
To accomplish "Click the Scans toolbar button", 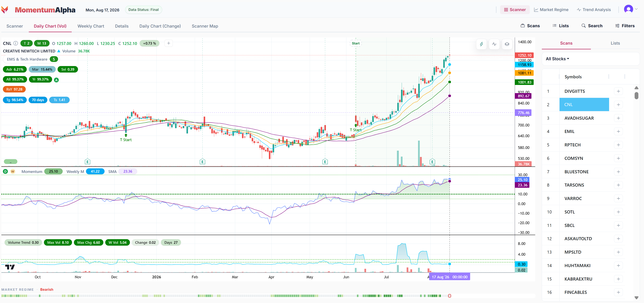I will 530,26.
